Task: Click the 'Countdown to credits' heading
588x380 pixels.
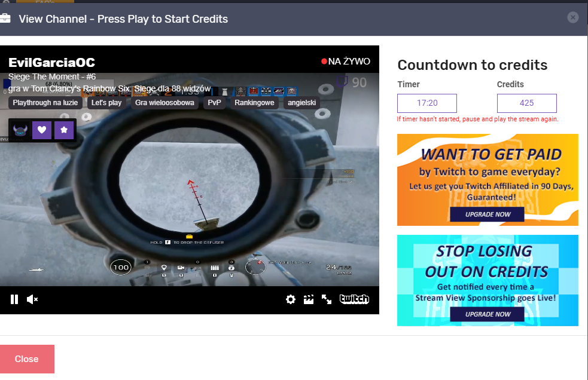Action: coord(473,65)
